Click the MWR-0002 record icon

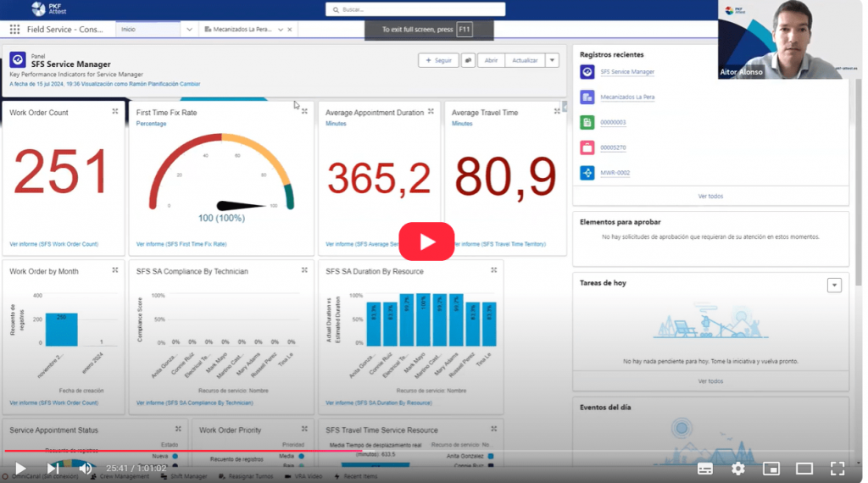[587, 173]
